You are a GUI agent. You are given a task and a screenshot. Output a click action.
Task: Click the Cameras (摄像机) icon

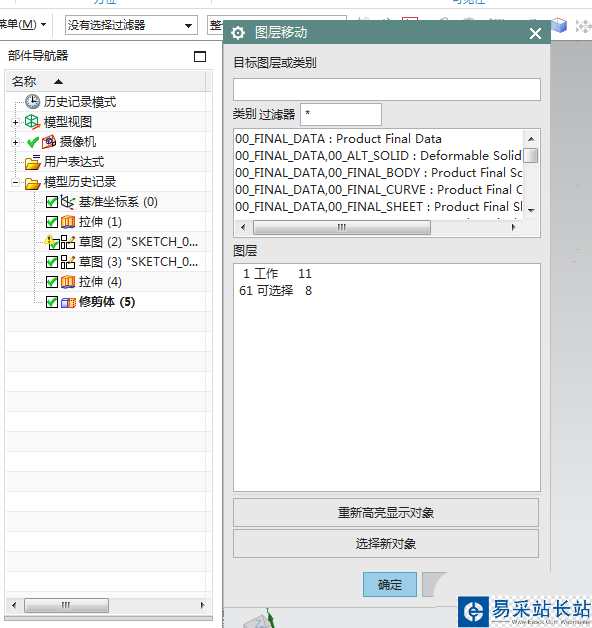click(49, 142)
